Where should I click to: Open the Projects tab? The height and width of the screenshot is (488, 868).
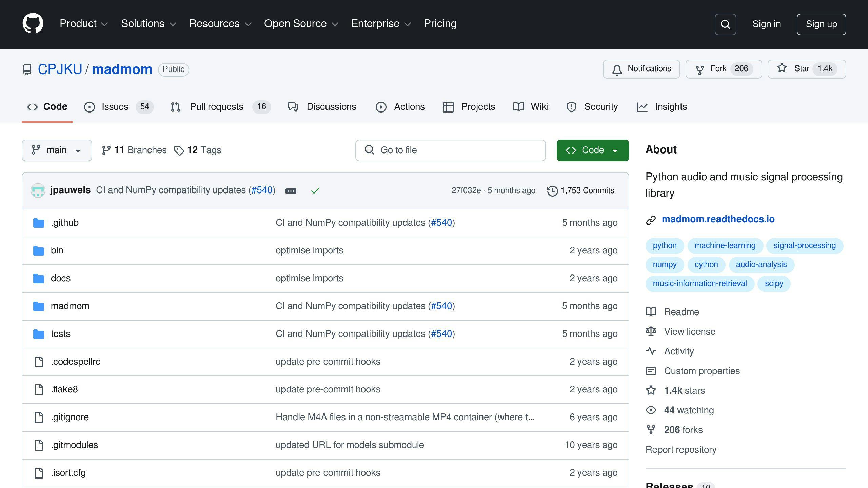(x=469, y=107)
